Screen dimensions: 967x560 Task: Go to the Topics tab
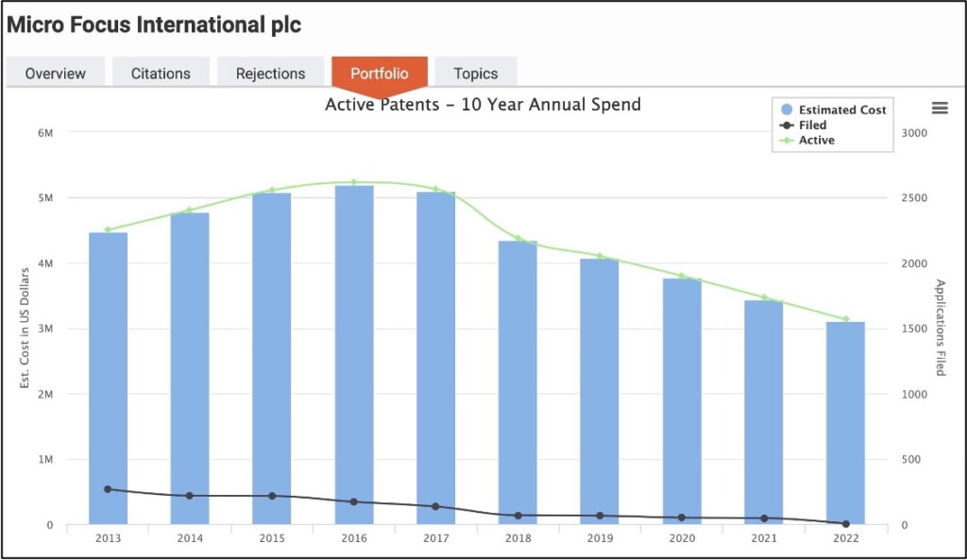[x=475, y=74]
